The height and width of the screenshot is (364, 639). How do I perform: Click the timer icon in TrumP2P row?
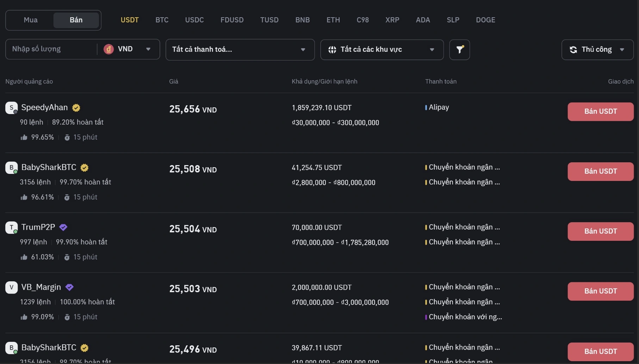[67, 257]
